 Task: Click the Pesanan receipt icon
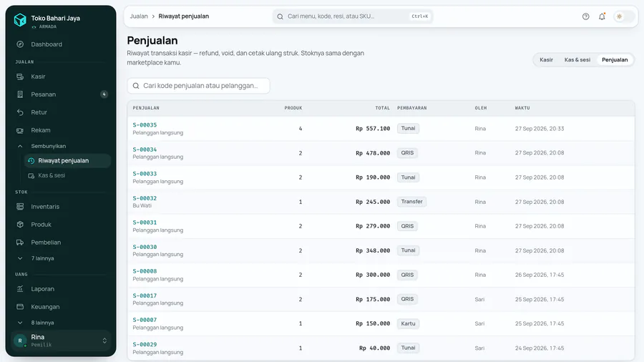[20, 94]
